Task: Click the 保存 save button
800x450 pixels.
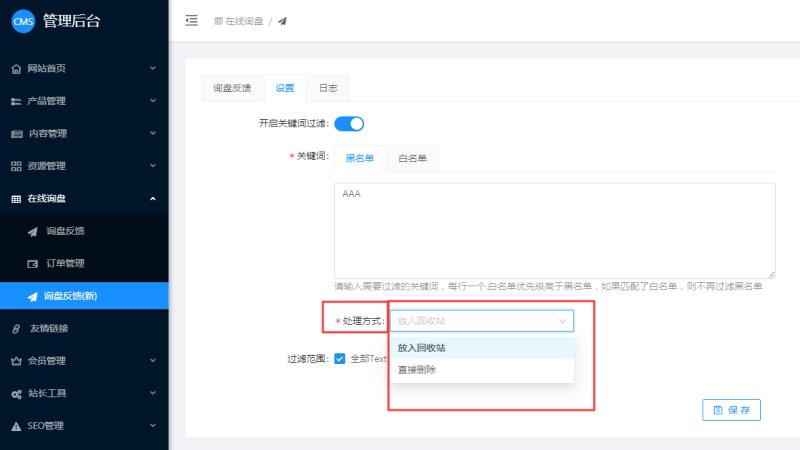Action: tap(732, 410)
